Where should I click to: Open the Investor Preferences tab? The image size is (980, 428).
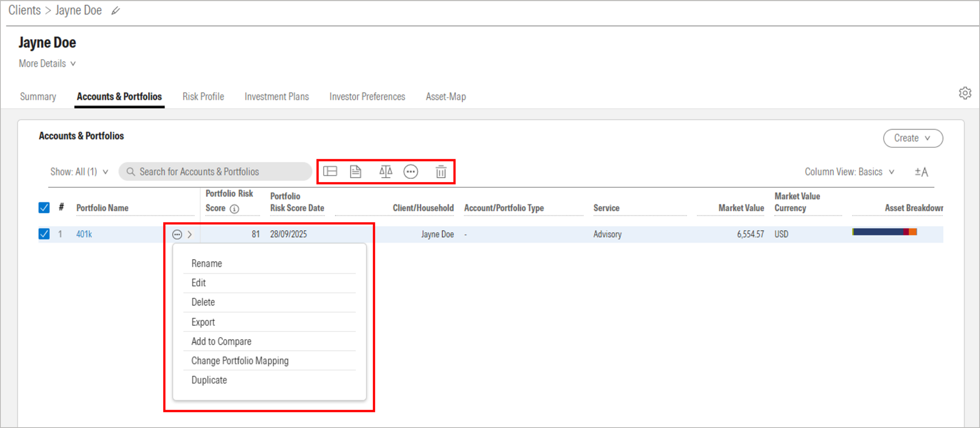tap(367, 97)
